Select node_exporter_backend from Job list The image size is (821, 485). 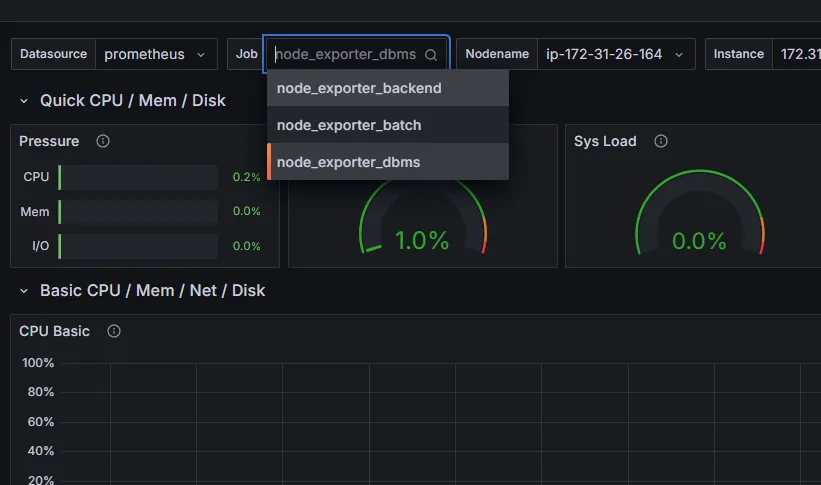(x=387, y=88)
